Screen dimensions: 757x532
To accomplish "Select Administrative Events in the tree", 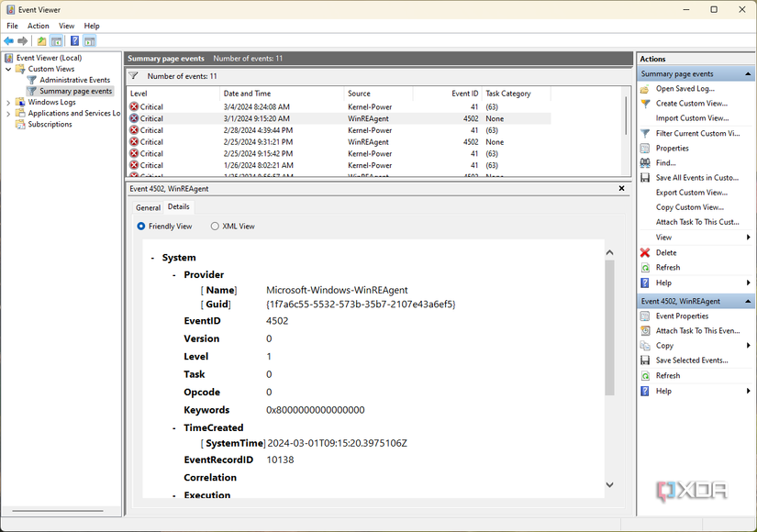I will 74,80.
